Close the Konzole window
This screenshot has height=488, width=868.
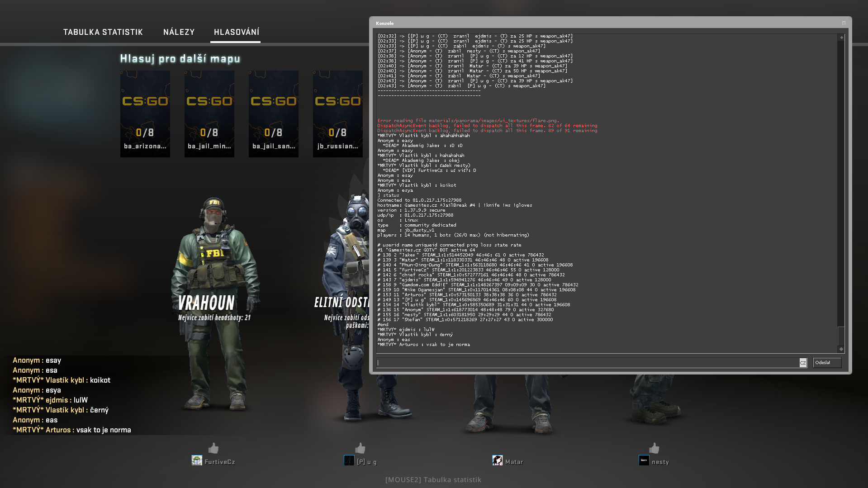click(844, 23)
